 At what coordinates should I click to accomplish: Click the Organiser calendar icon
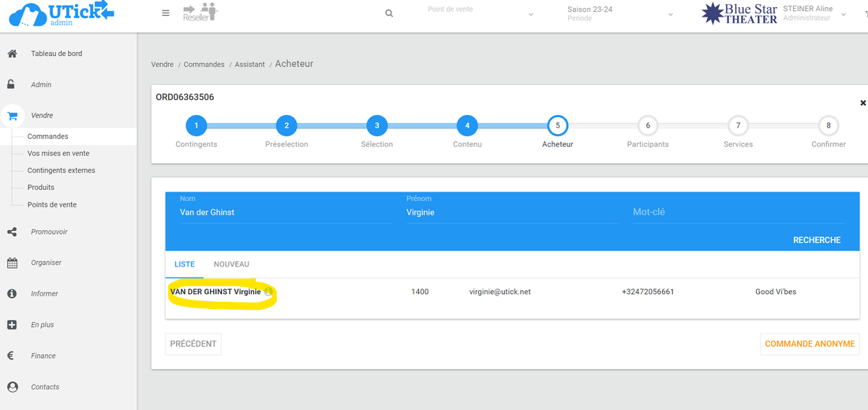(x=12, y=263)
